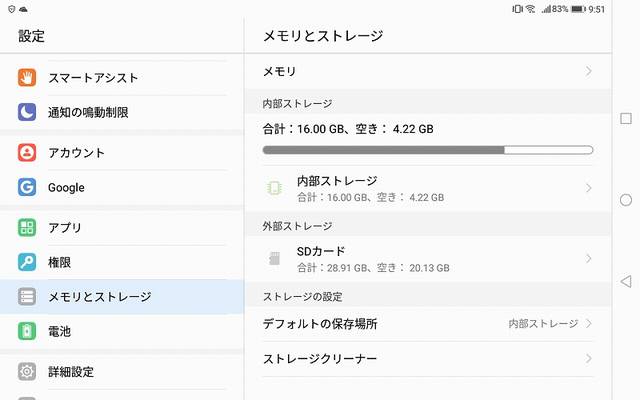Click the internal storage usage bar

[427, 150]
